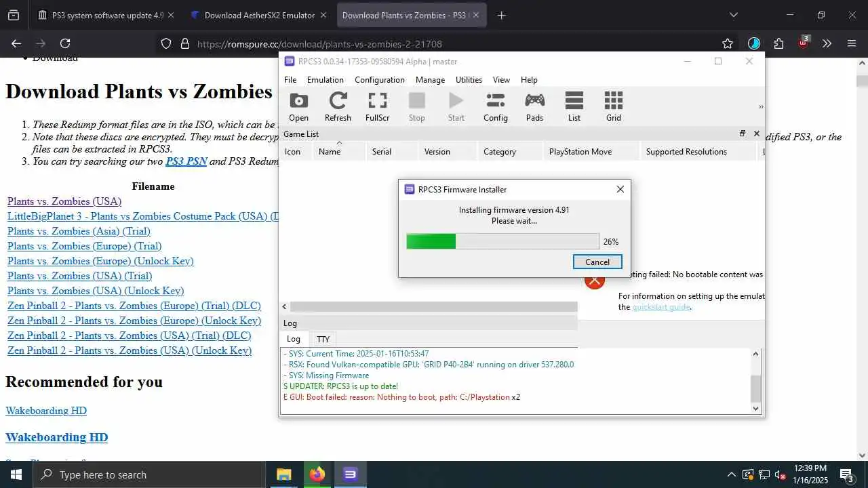The image size is (868, 488).
Task: Open Plants vs. Zombies (USA) (Unlock Key) link
Action: click(x=96, y=291)
